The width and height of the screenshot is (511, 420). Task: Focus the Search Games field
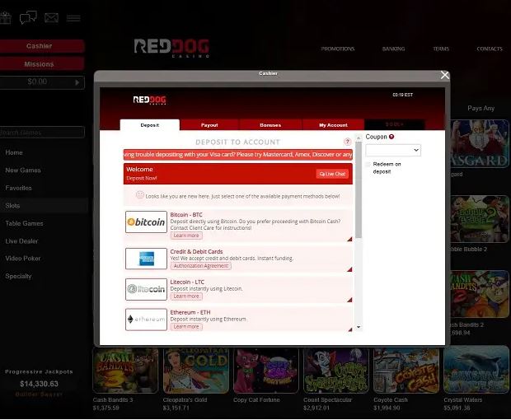point(42,133)
